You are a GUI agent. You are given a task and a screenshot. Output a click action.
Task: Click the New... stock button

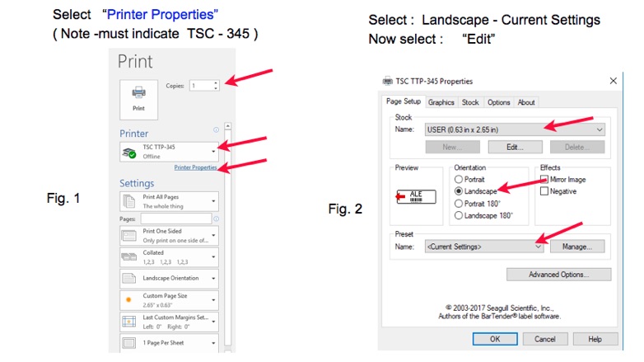pos(453,148)
